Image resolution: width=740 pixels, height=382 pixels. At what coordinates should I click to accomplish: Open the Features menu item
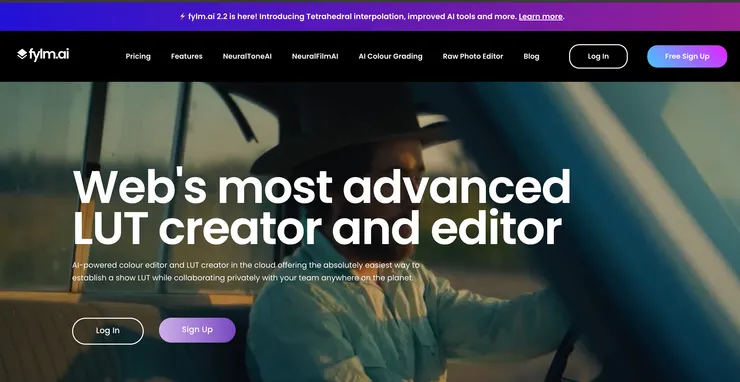tap(186, 56)
